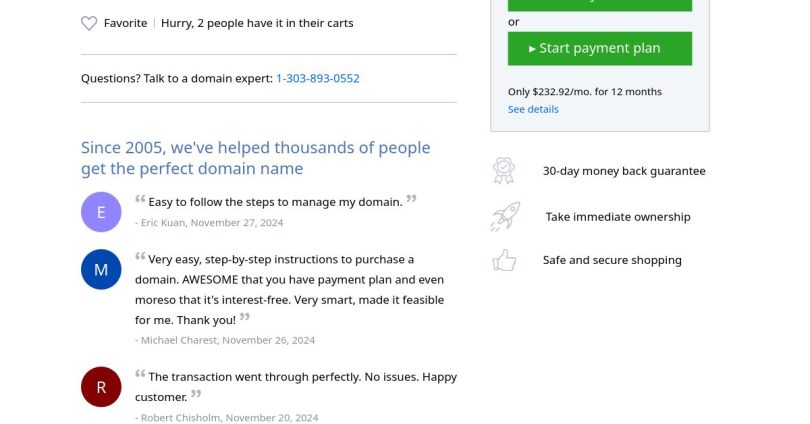Click the rocket immediate ownership icon
Image resolution: width=810 pixels, height=424 pixels.
pos(504,216)
